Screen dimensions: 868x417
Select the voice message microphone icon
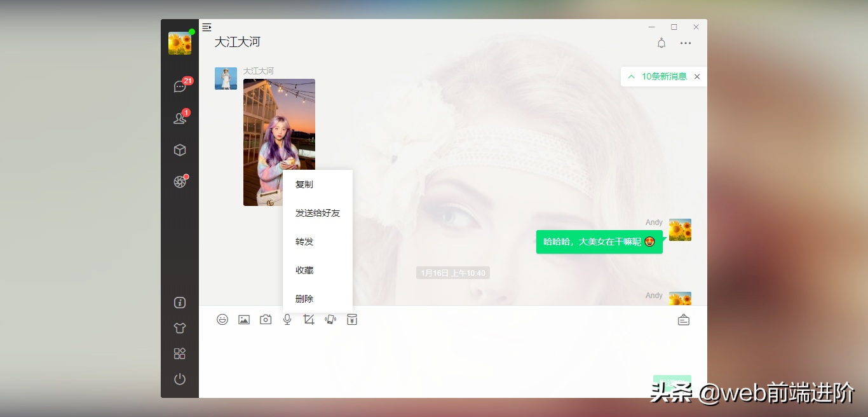(287, 319)
